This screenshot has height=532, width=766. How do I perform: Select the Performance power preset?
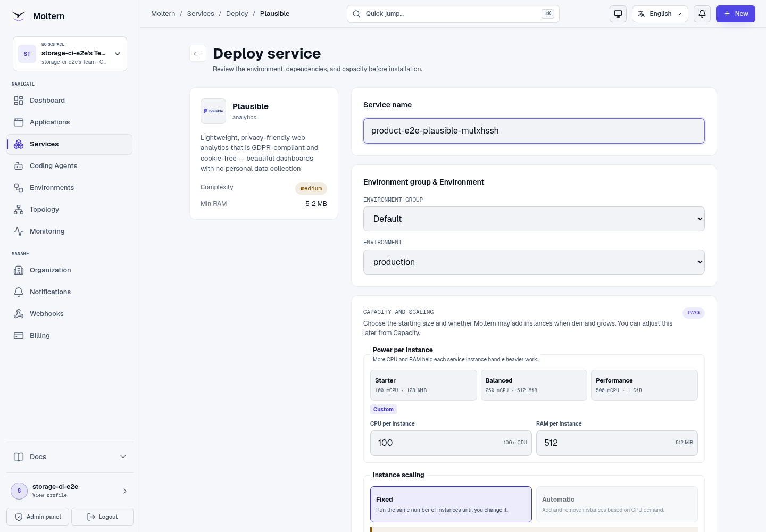644,385
